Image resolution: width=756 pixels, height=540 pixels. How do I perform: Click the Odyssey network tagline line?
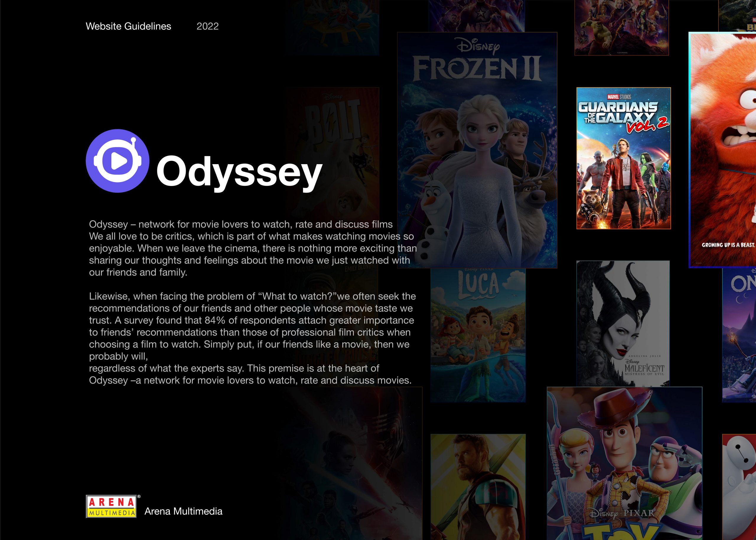(241, 224)
